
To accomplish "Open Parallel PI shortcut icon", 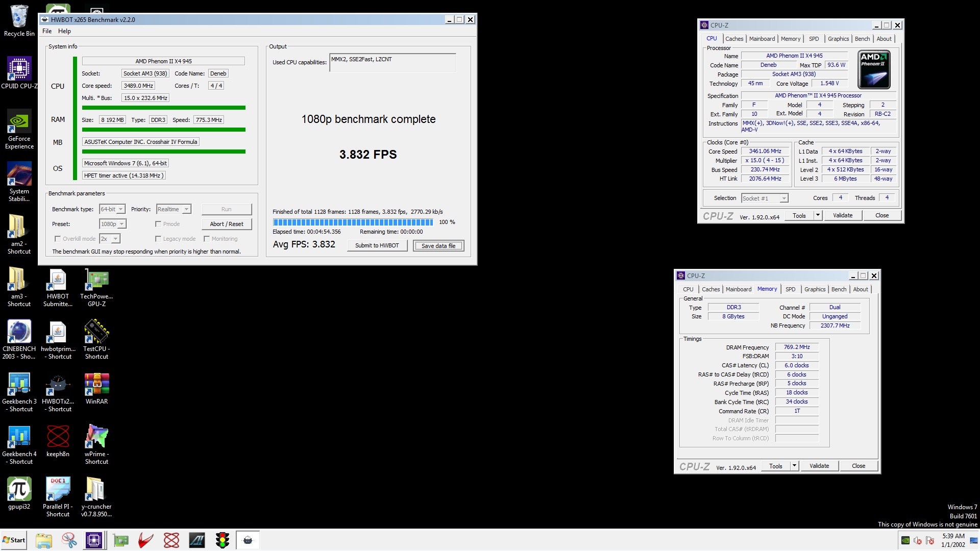I will 58,497.
